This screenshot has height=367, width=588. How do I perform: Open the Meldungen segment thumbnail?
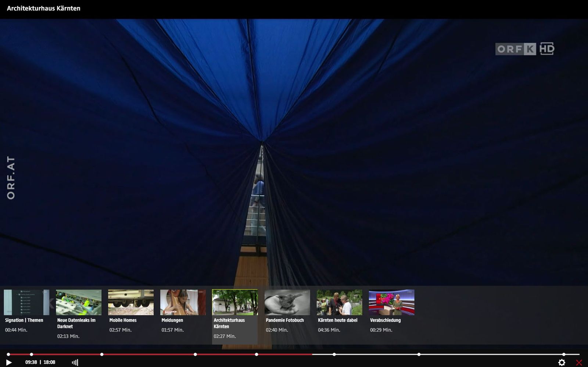tap(183, 302)
